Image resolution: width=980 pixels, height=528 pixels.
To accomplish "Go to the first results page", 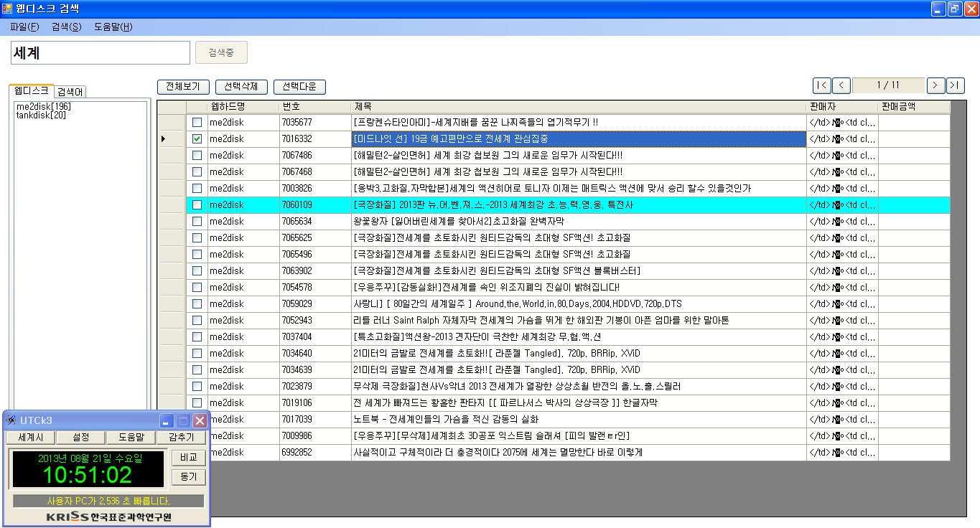I will pos(822,85).
